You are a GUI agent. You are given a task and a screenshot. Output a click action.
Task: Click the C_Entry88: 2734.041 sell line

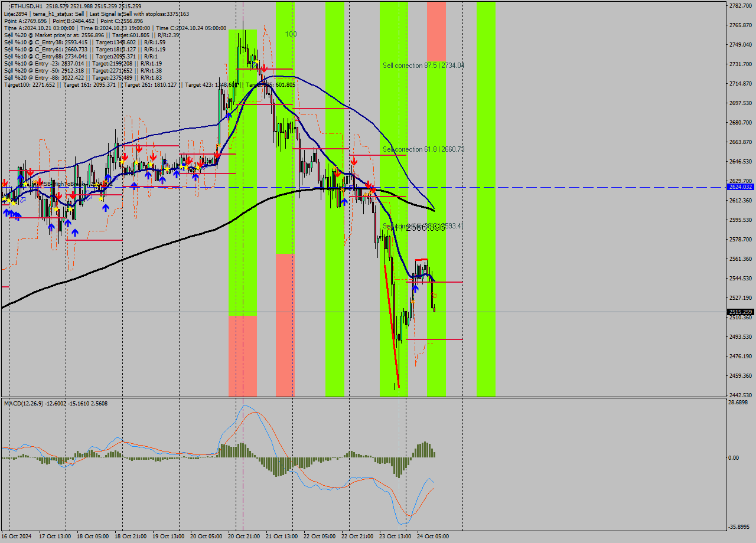[81, 56]
